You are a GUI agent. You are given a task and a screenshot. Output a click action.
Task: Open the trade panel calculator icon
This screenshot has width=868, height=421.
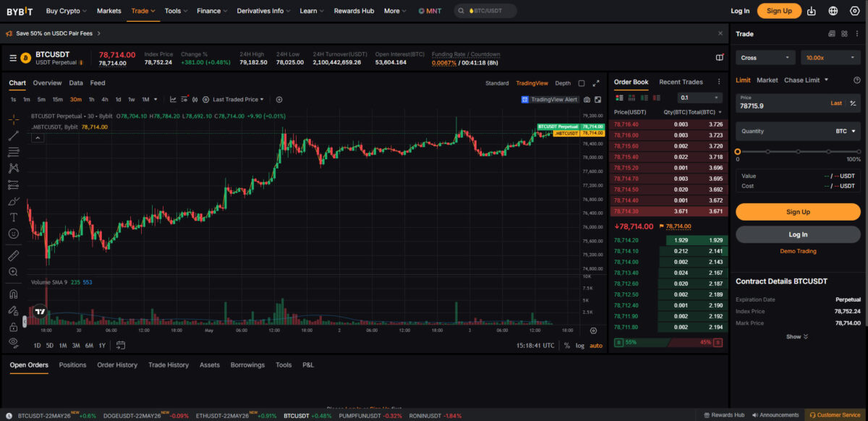832,34
